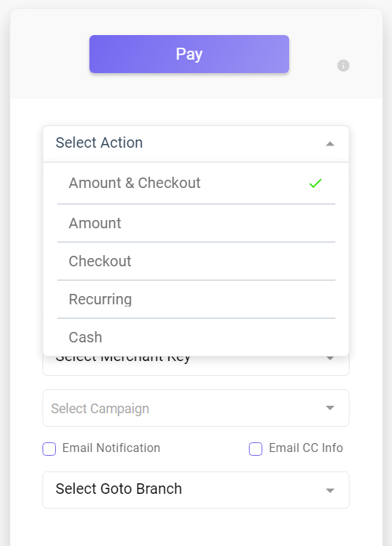Choose Amount & Checkout option
This screenshot has width=392, height=546.
pyautogui.click(x=196, y=183)
